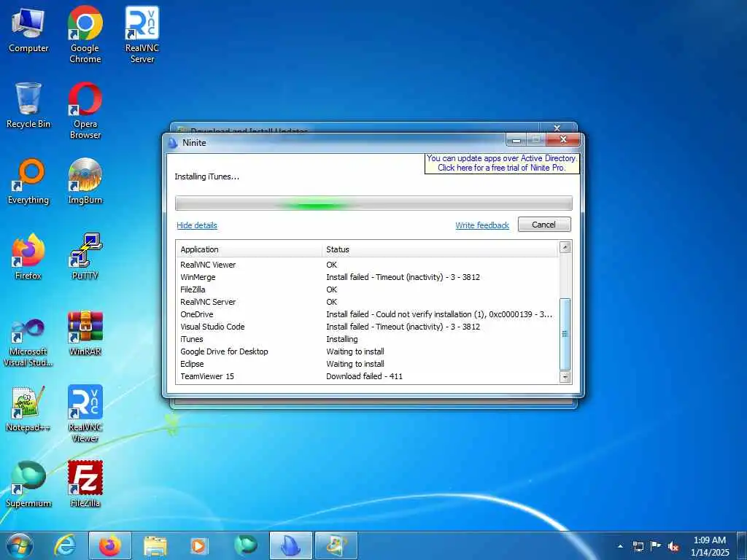Select the Visual Studio Code row
Screen dimensions: 747x560
368,327
